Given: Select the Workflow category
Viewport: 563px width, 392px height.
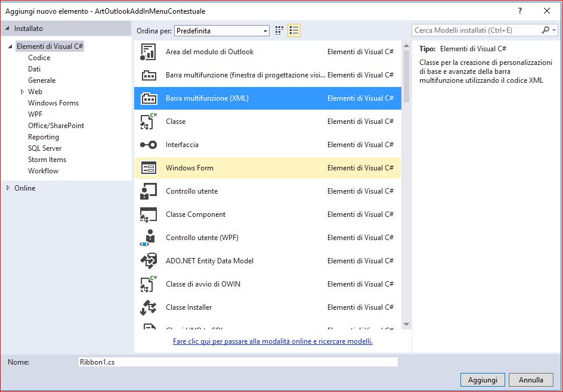Looking at the screenshot, I should [x=43, y=171].
